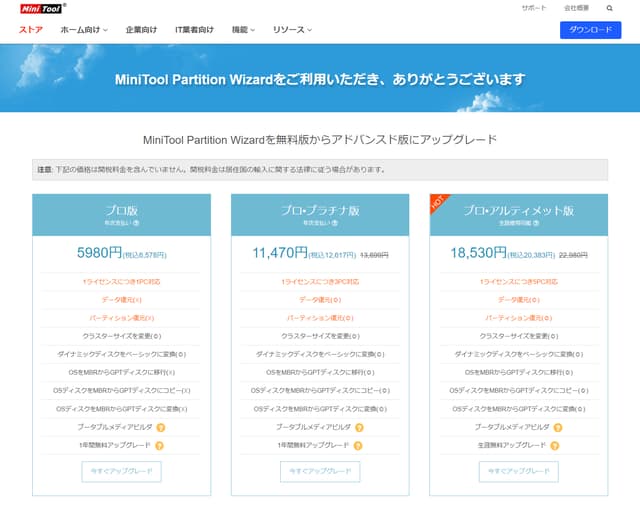Image resolution: width=640 pixels, height=522 pixels.
Task: Click OSをMBRからGPTディスクに移行 row in プロ・プラチナ版 card
Action: point(320,372)
